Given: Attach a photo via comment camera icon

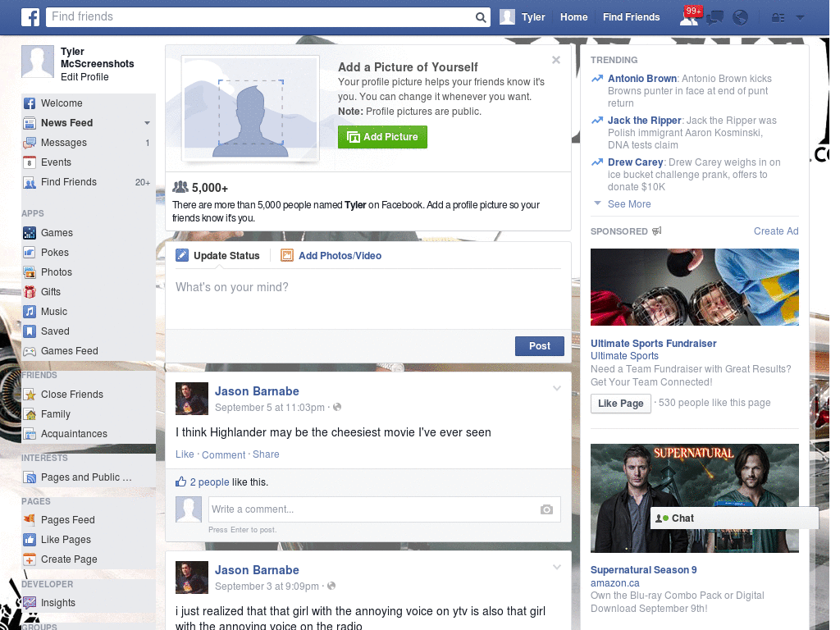Looking at the screenshot, I should click(546, 509).
